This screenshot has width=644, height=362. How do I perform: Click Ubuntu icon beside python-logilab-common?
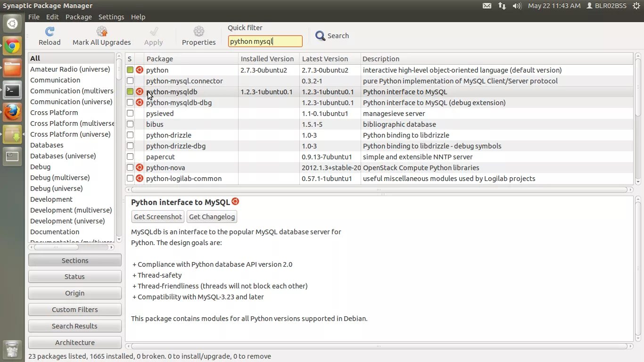pos(140,178)
